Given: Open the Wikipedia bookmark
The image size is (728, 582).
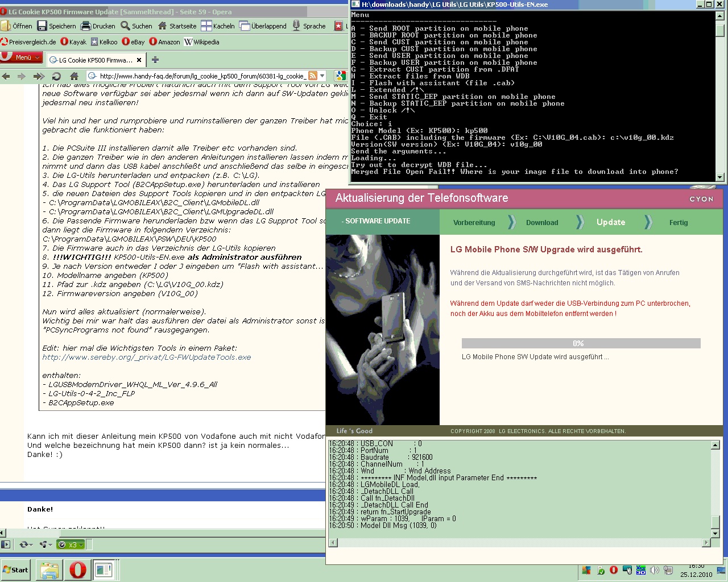Looking at the screenshot, I should point(202,41).
